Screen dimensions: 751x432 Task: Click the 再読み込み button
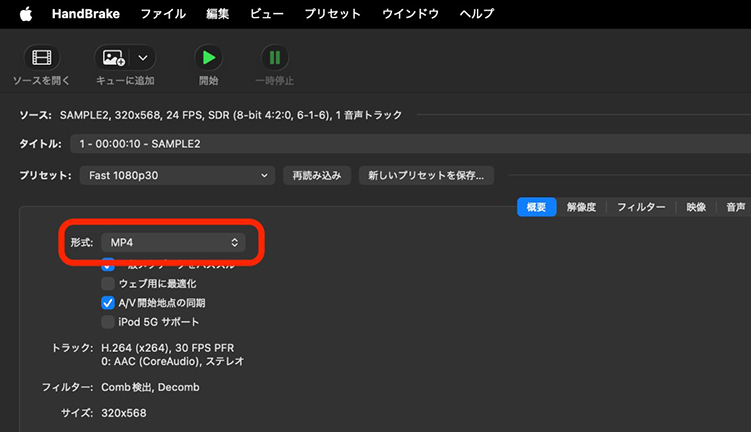pyautogui.click(x=317, y=175)
